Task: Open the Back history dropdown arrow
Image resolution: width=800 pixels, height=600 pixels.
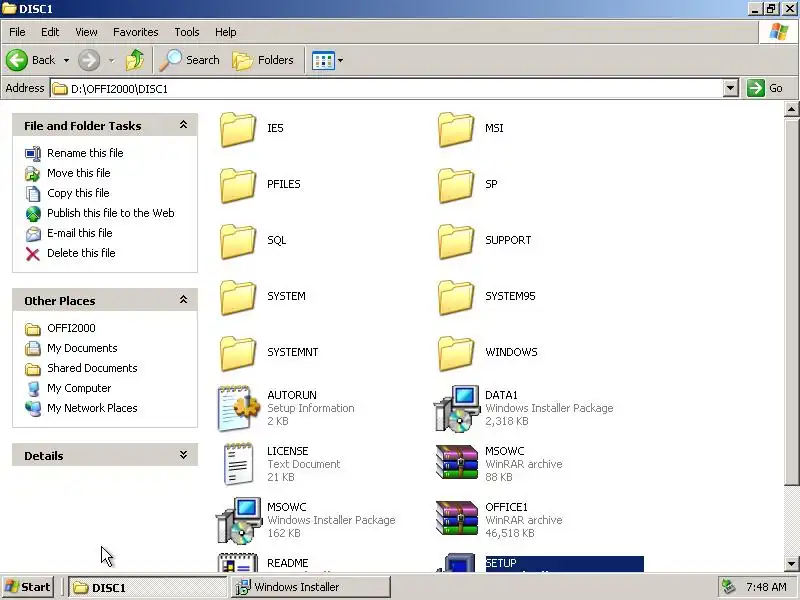Action: (66, 60)
